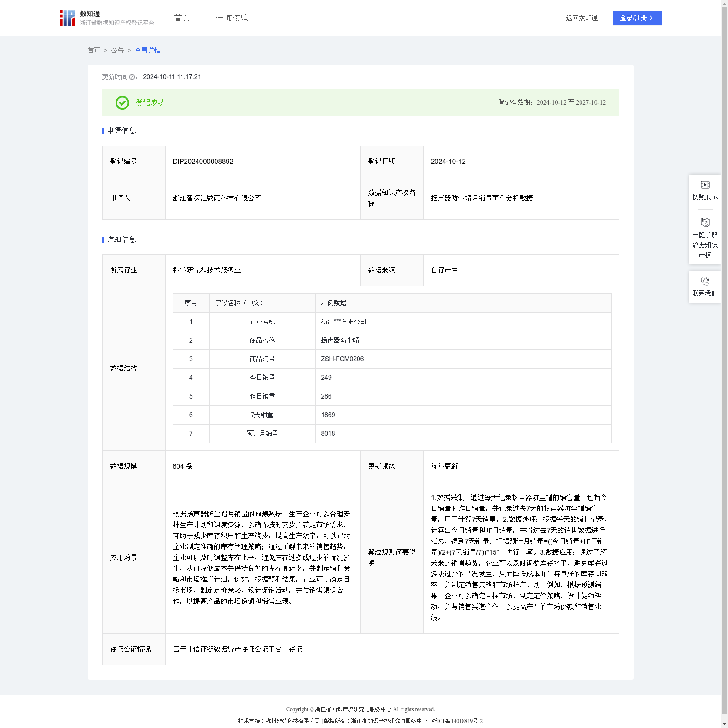Click the 联系我们 phone icon

(x=705, y=281)
